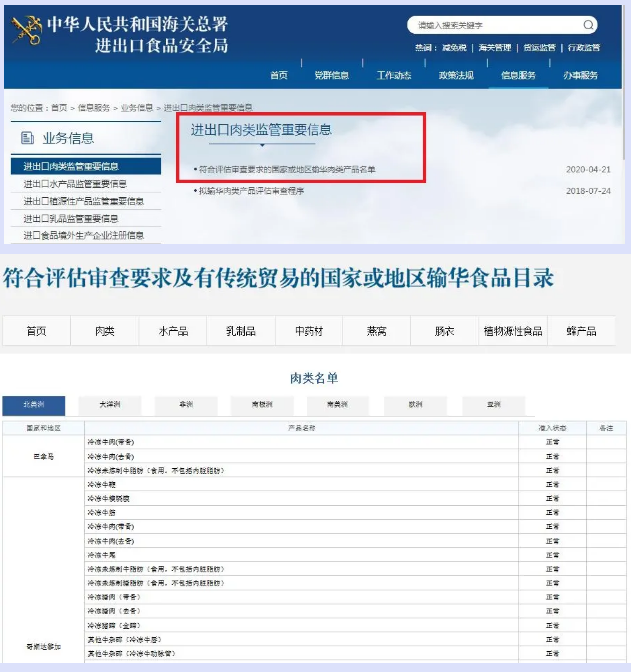
Task: Open 信息服务 in the blue navigation bar
Action: pos(519,75)
